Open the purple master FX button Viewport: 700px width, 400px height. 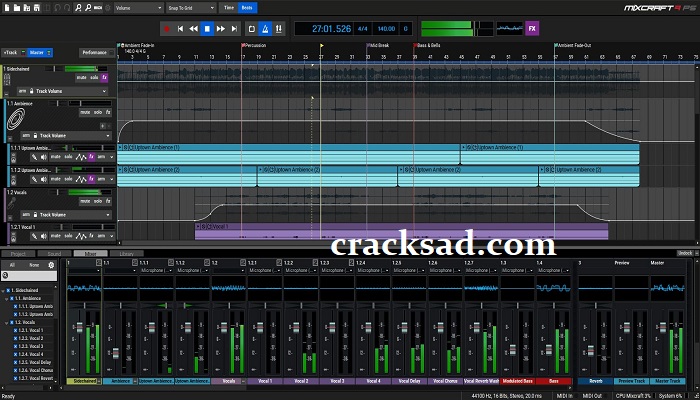coord(532,29)
